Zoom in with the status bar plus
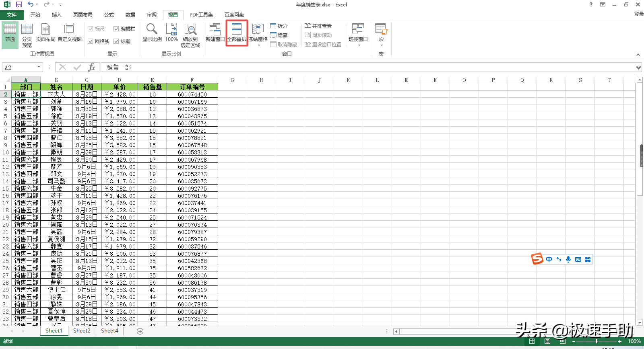The image size is (644, 349). [620, 341]
